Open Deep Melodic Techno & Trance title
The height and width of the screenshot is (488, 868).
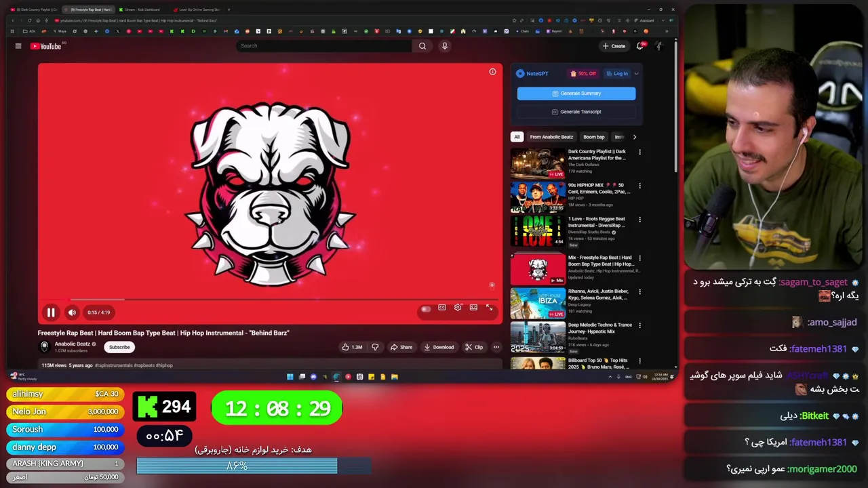tap(599, 328)
